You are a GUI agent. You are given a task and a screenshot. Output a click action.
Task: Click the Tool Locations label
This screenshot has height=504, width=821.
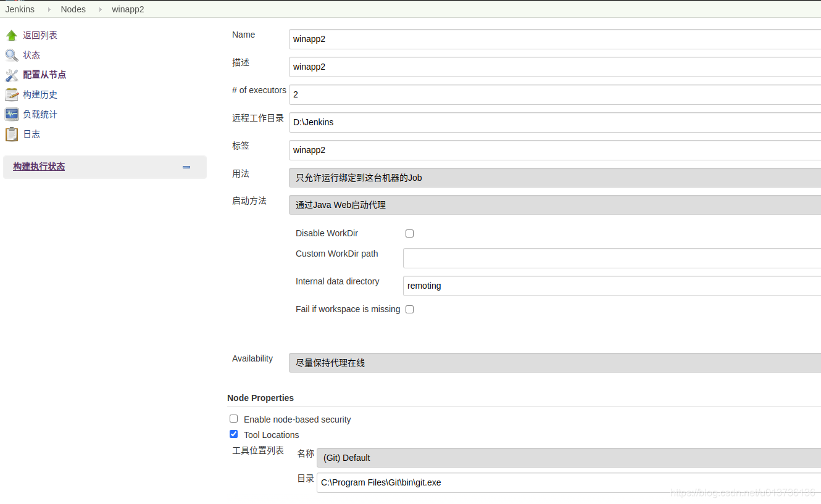point(272,435)
